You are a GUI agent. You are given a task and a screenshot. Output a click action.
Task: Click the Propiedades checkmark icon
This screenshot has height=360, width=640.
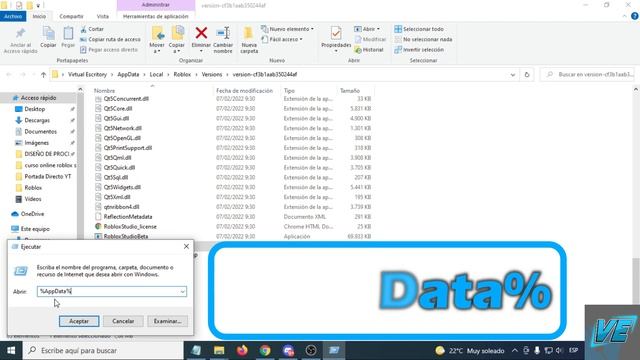pos(336,33)
